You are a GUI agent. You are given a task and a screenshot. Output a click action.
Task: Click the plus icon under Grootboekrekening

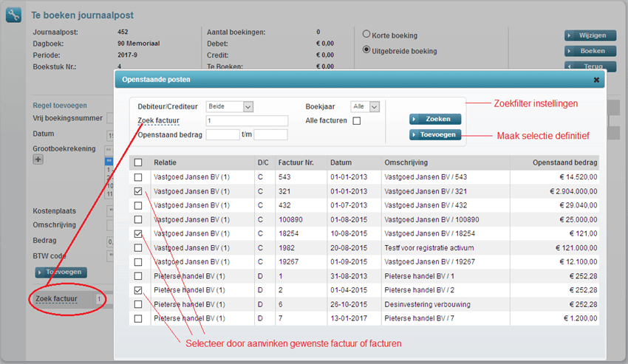pos(38,159)
